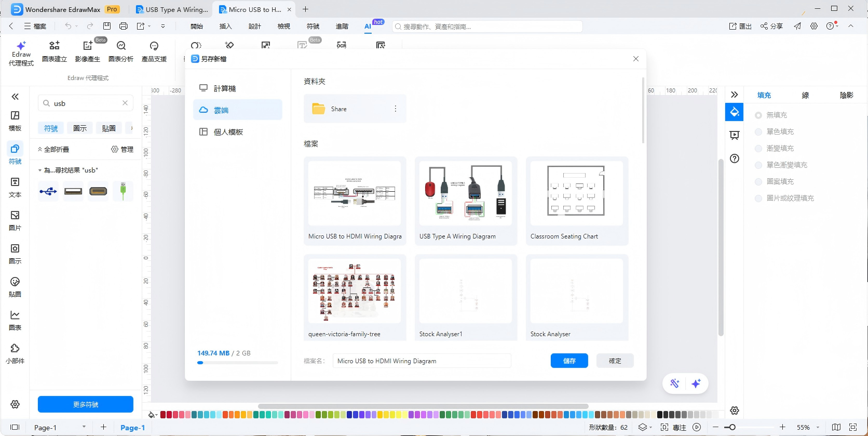Switch to the 線 Line panel tab
This screenshot has height=436, width=868.
[805, 95]
